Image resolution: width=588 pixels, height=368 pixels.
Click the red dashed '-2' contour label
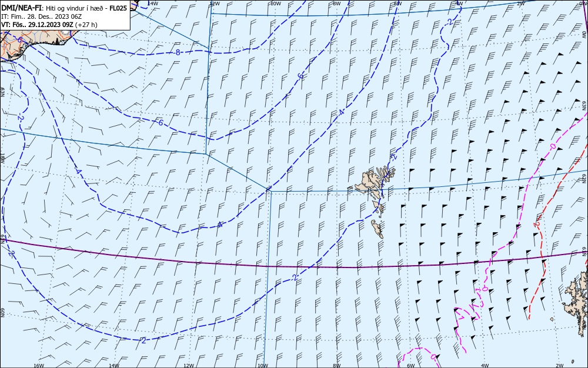537,224
